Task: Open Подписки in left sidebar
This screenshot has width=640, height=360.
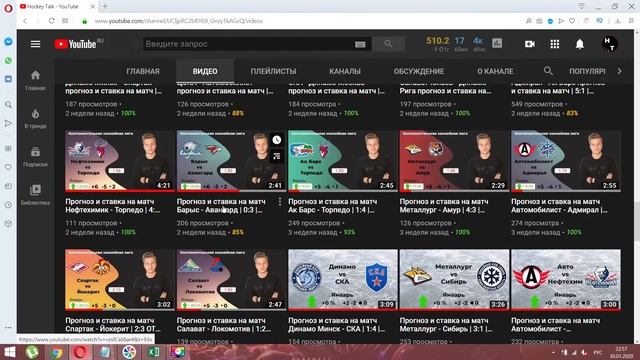Action: pos(36,157)
